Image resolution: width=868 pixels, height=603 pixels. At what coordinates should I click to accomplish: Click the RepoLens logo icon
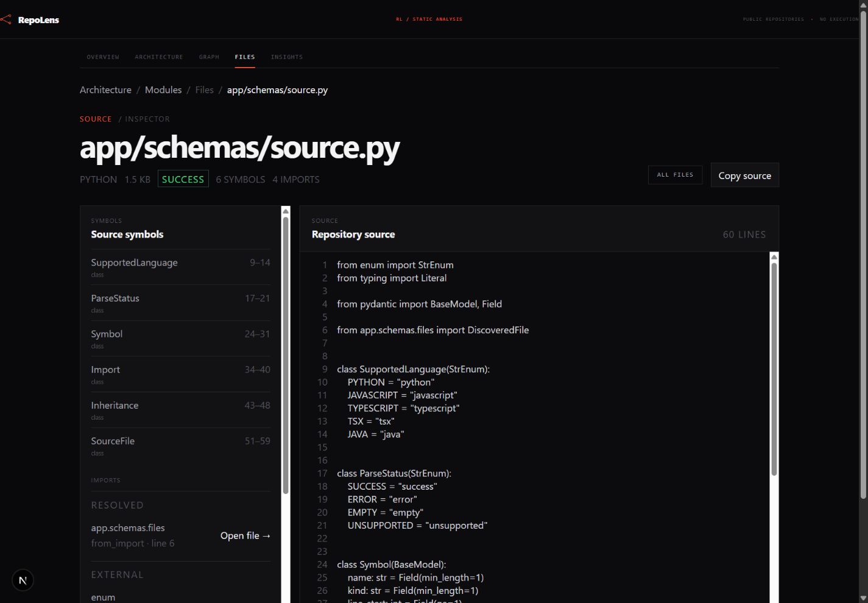pyautogui.click(x=5, y=20)
